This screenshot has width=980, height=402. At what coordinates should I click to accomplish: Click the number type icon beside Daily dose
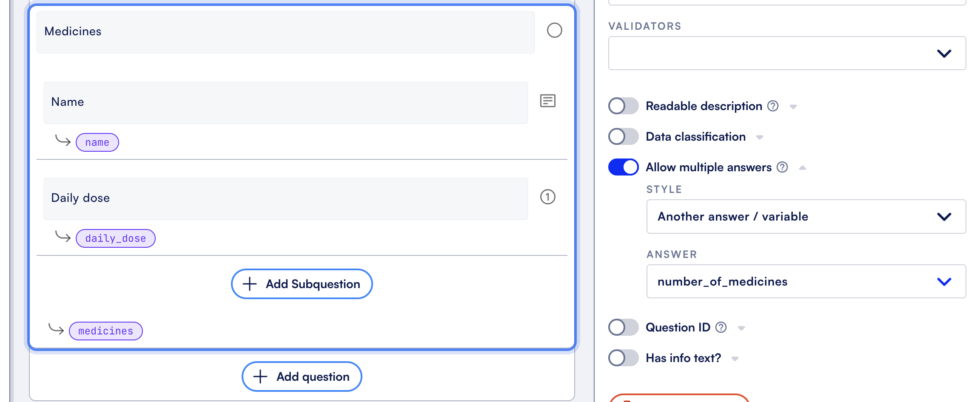point(548,197)
